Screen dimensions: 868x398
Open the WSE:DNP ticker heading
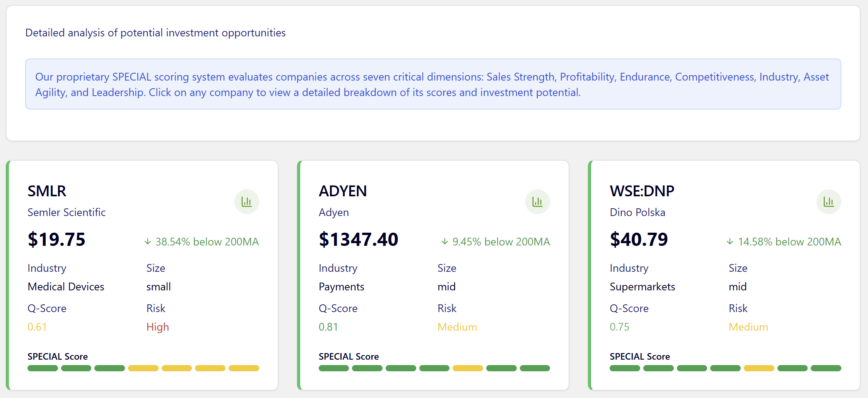click(642, 191)
